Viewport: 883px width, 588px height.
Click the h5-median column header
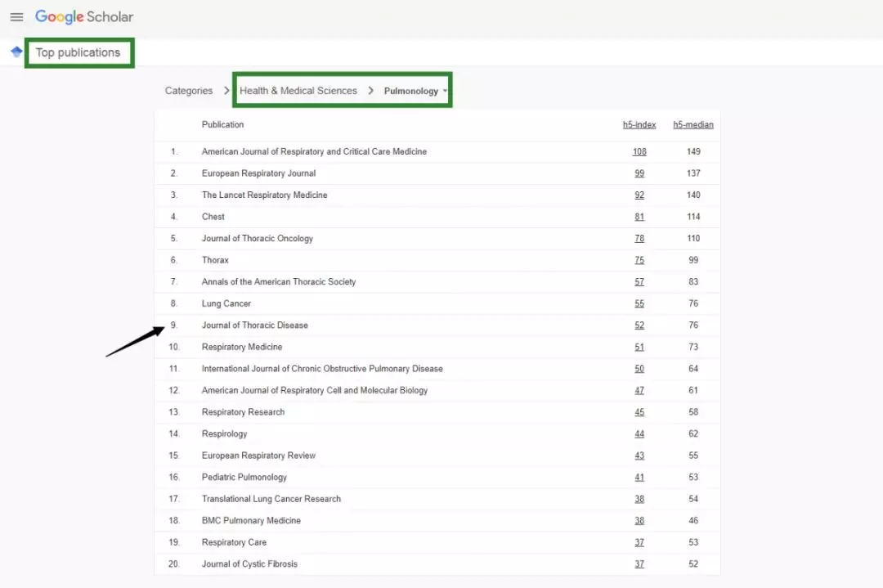[x=693, y=125]
